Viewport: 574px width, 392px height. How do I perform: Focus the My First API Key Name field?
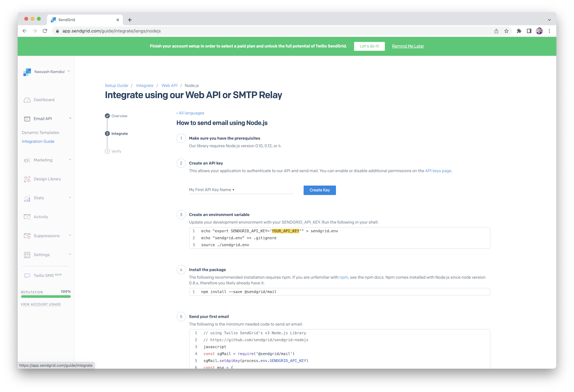[241, 190]
